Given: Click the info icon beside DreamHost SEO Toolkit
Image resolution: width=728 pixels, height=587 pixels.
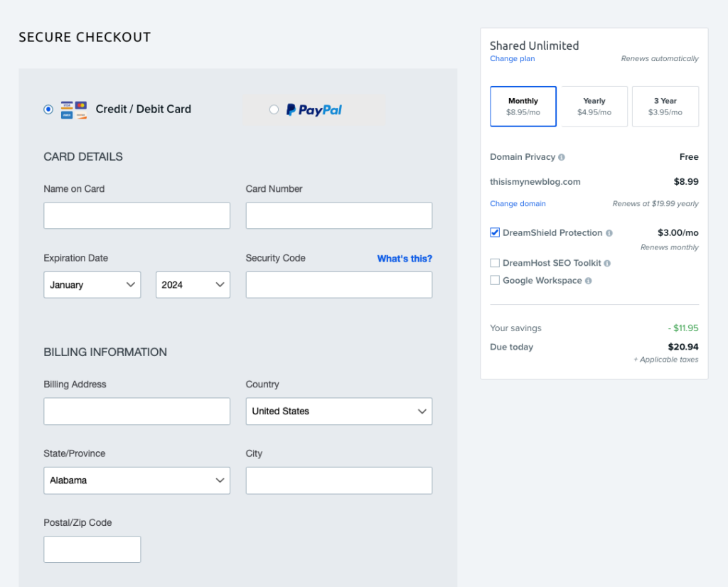Looking at the screenshot, I should (607, 263).
